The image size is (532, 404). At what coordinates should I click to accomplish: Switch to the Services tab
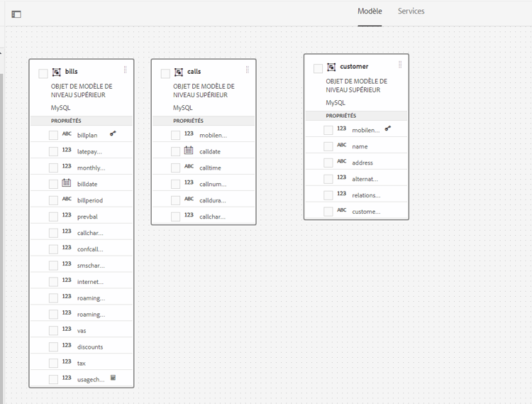coord(411,11)
